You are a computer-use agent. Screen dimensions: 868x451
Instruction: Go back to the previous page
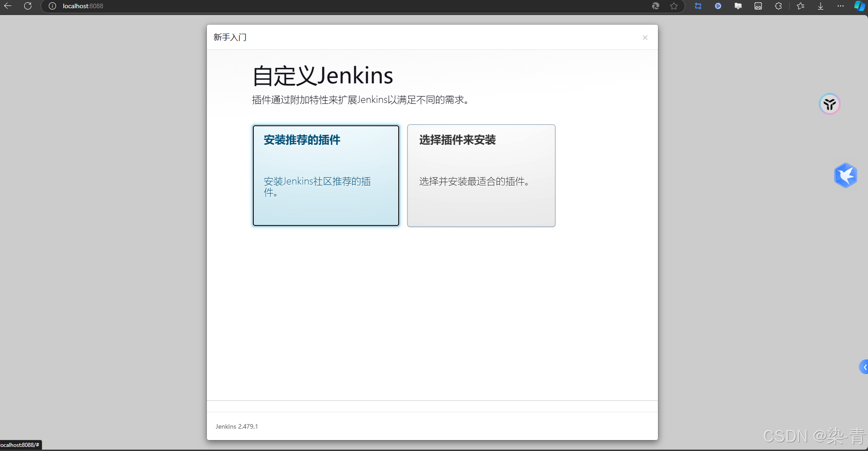[x=8, y=6]
